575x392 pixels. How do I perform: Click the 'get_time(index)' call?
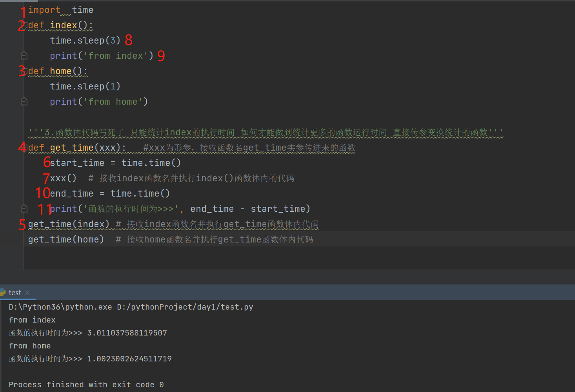(69, 224)
